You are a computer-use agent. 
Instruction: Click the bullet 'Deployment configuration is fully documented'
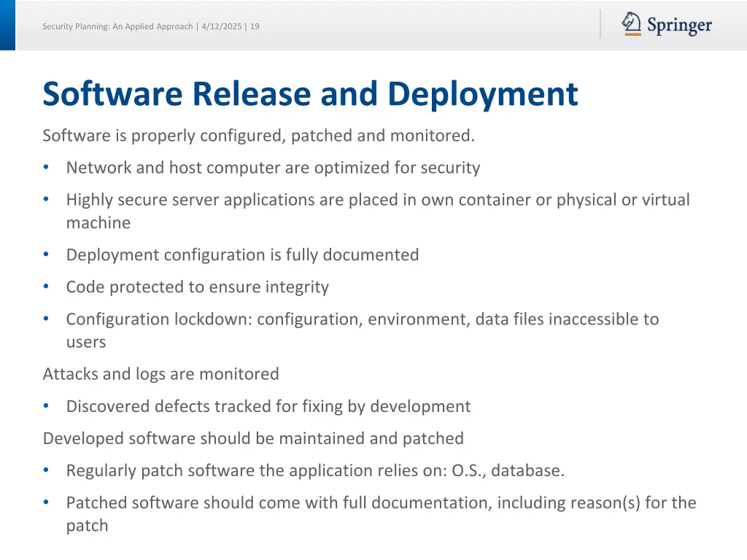point(242,254)
